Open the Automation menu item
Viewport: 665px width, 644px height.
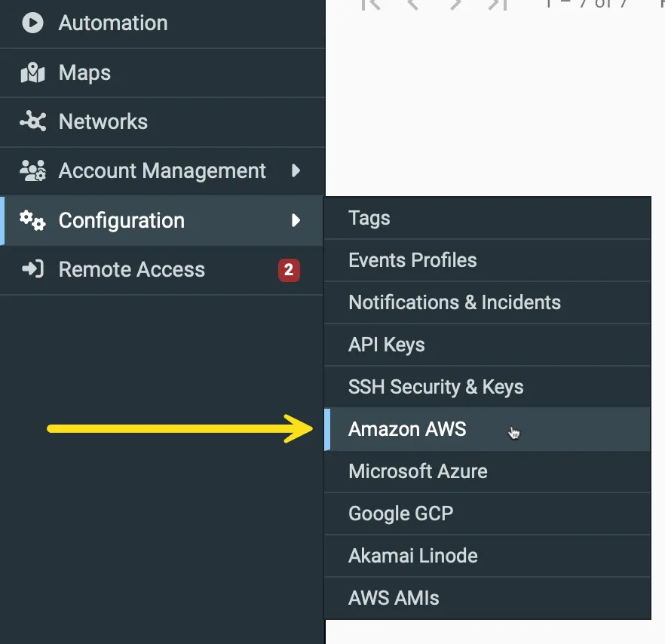[162, 23]
